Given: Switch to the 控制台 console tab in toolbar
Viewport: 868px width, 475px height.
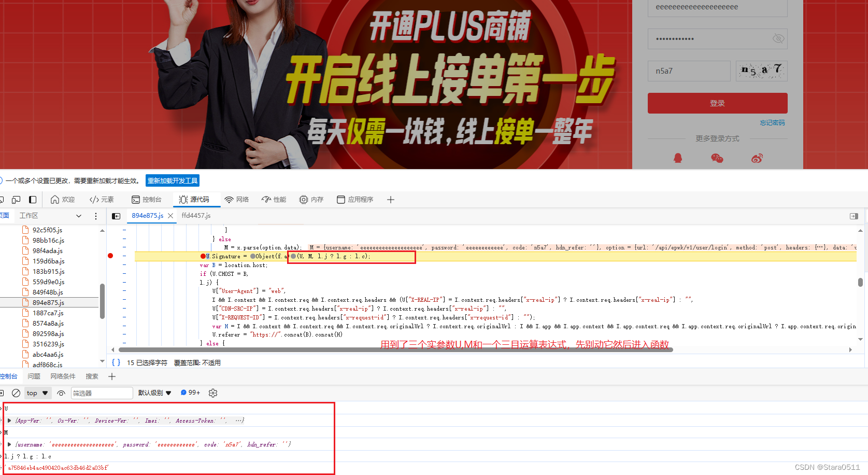Looking at the screenshot, I should pyautogui.click(x=147, y=200).
